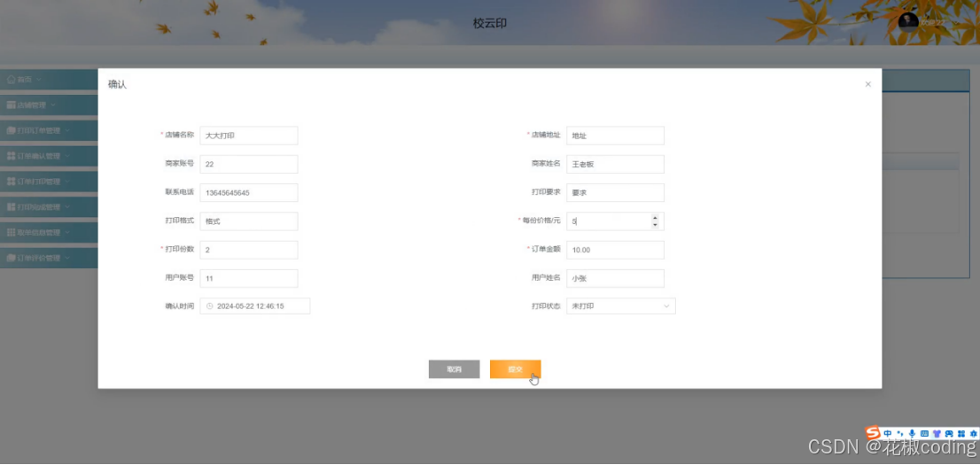Image resolution: width=980 pixels, height=465 pixels.
Task: Open the 打印订单管理 menu item
Action: 49,130
